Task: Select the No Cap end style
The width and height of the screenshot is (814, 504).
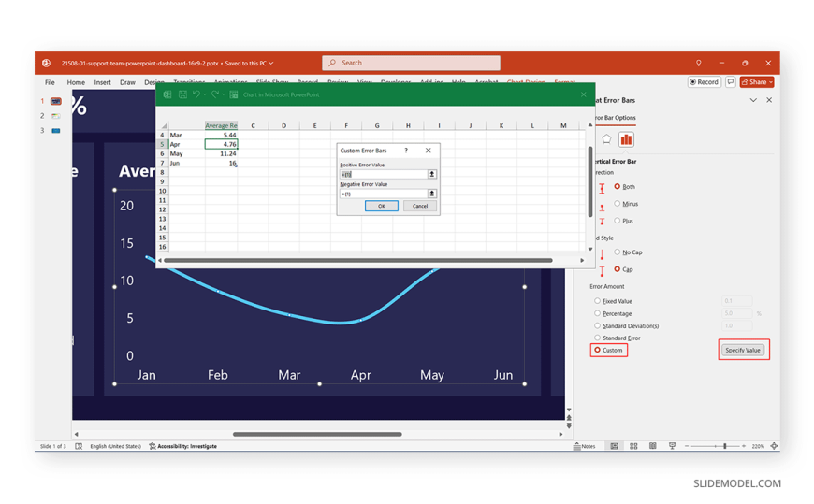Action: tap(618, 252)
